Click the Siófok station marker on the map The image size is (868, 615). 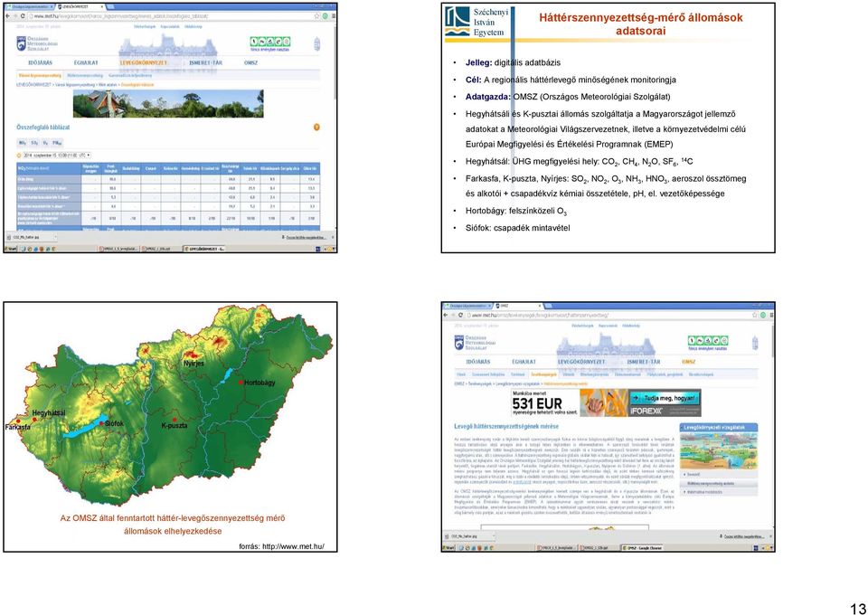[x=102, y=423]
